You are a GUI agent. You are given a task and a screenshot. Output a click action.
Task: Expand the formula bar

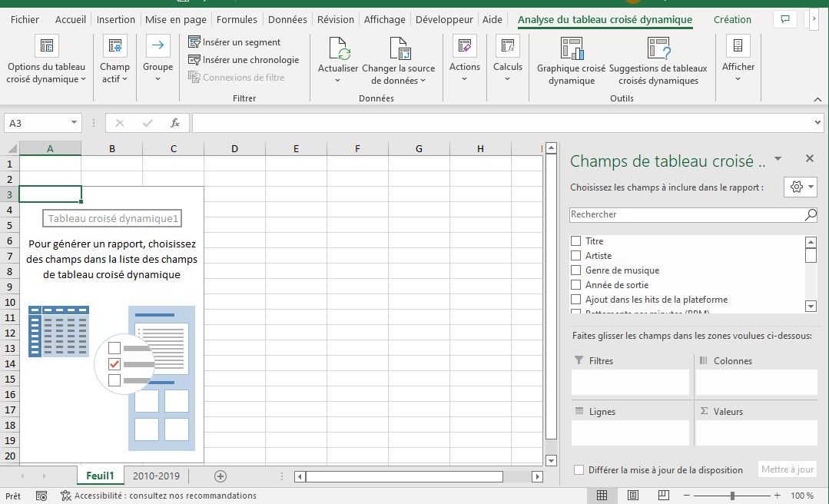[x=817, y=123]
